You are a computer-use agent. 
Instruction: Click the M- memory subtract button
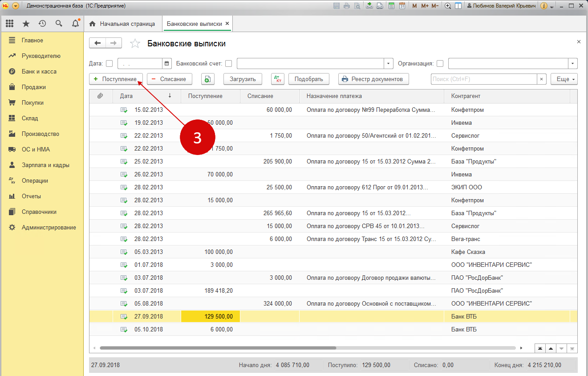click(435, 6)
